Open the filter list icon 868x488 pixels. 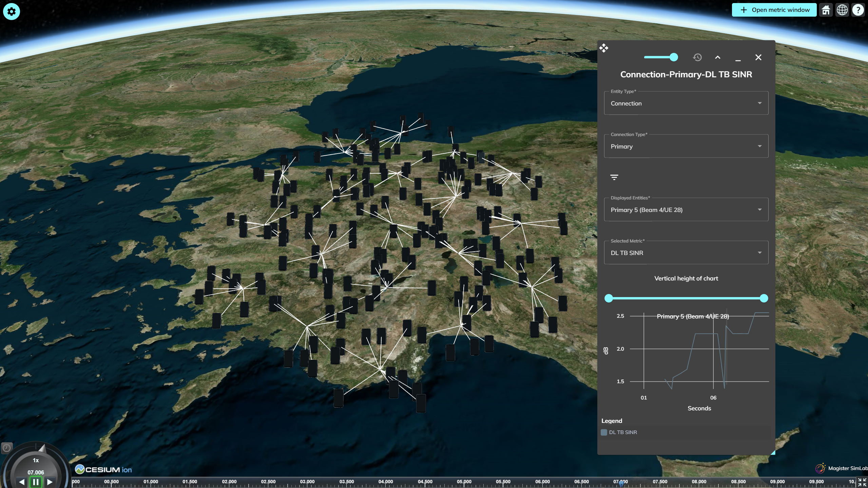click(x=614, y=177)
